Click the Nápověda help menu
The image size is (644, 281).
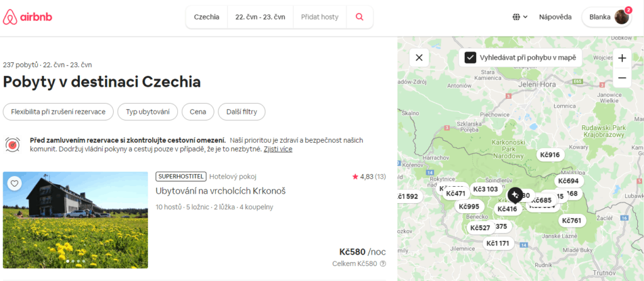point(555,17)
